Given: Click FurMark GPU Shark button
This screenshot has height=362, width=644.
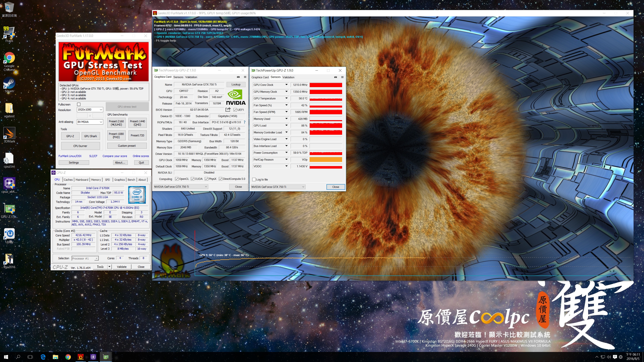Looking at the screenshot, I should 91,136.
